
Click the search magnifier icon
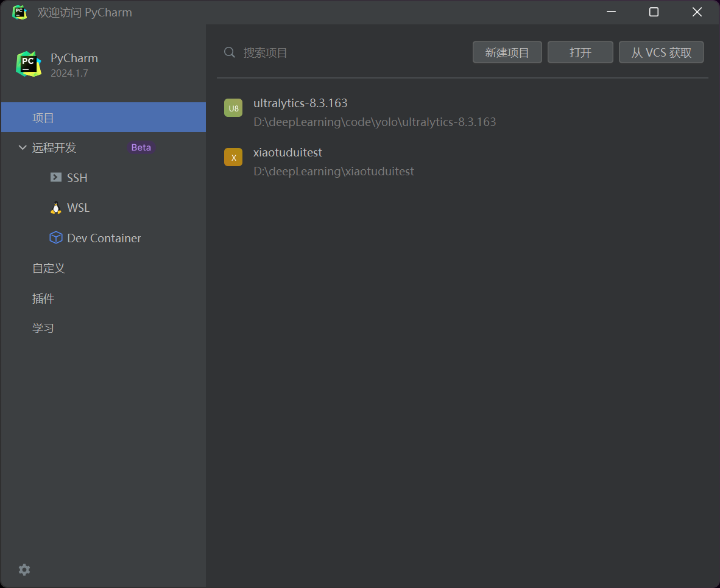[x=230, y=52]
